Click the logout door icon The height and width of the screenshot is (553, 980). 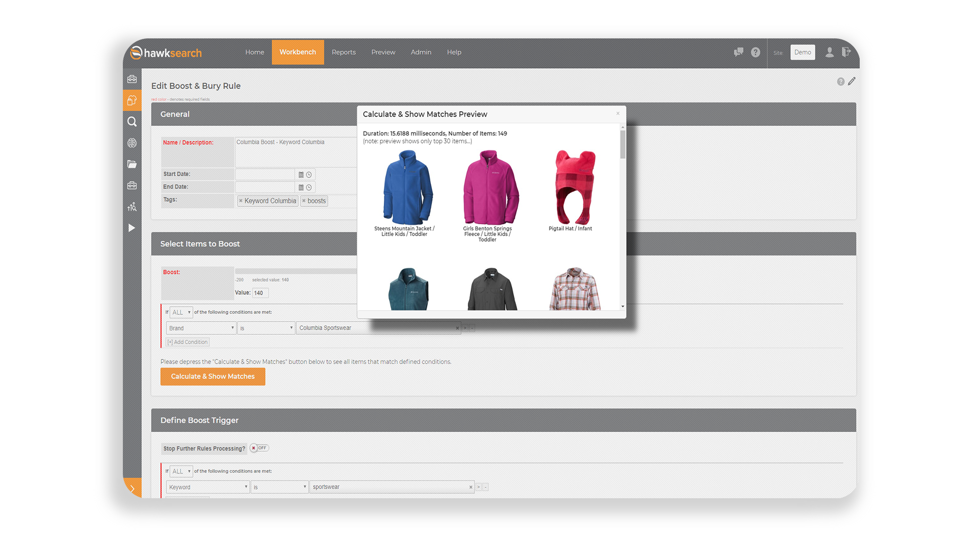tap(846, 52)
